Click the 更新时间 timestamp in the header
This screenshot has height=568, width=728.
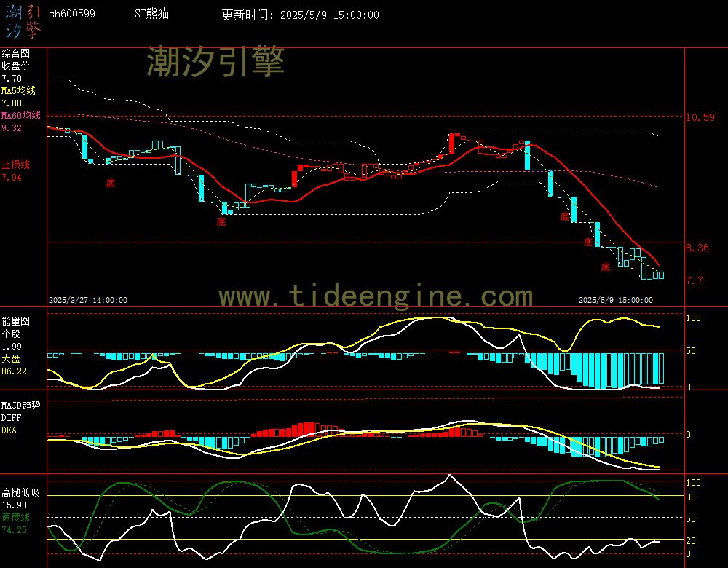pyautogui.click(x=300, y=15)
